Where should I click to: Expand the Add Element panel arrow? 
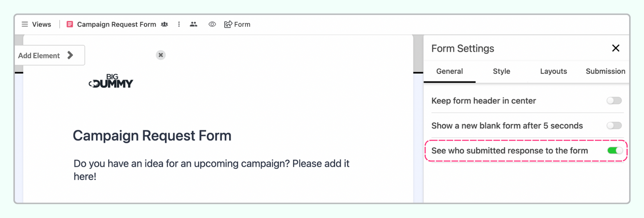[70, 55]
